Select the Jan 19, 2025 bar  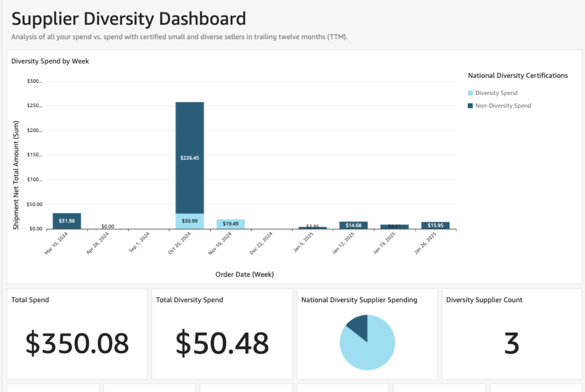coord(394,227)
